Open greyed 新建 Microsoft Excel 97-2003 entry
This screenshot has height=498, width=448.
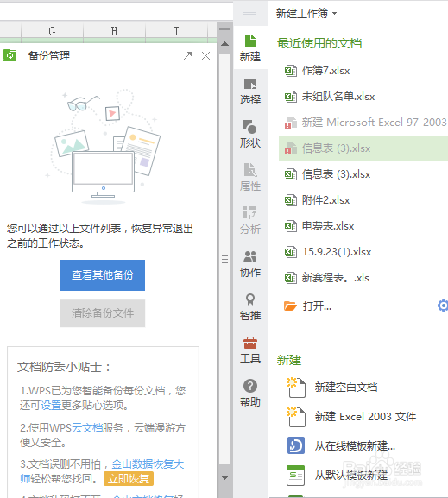coord(374,123)
